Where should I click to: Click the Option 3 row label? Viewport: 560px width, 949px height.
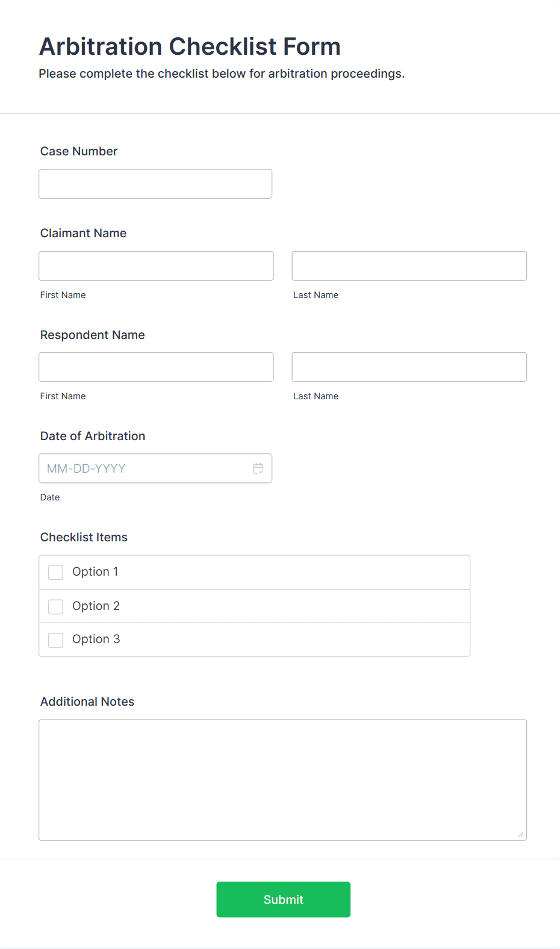click(96, 639)
